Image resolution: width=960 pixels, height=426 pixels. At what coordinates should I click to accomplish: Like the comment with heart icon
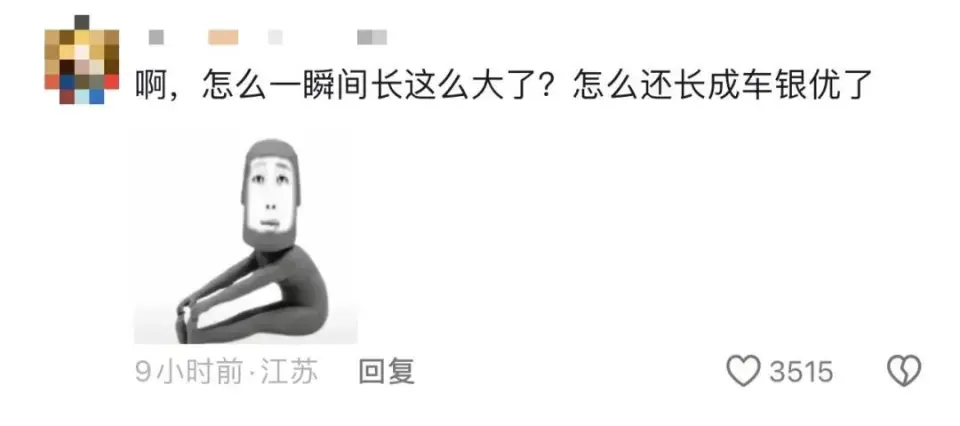pos(743,371)
